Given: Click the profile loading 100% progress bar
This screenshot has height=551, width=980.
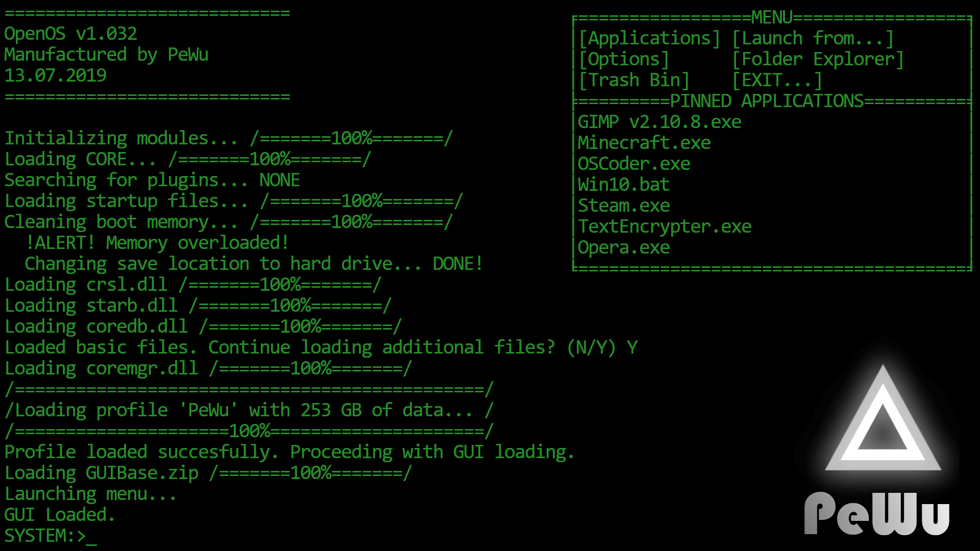Looking at the screenshot, I should [x=249, y=432].
